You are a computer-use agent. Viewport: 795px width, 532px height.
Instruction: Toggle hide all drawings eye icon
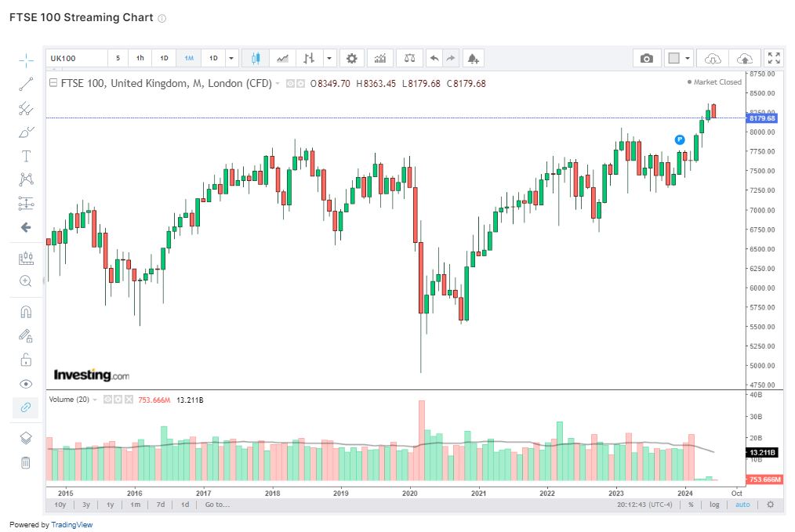(x=26, y=384)
